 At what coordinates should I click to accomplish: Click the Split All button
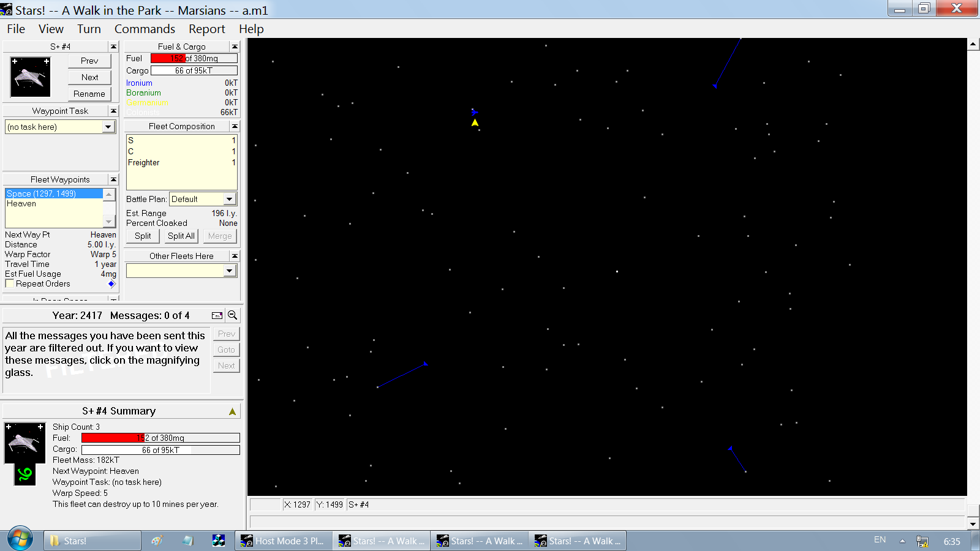click(x=181, y=236)
